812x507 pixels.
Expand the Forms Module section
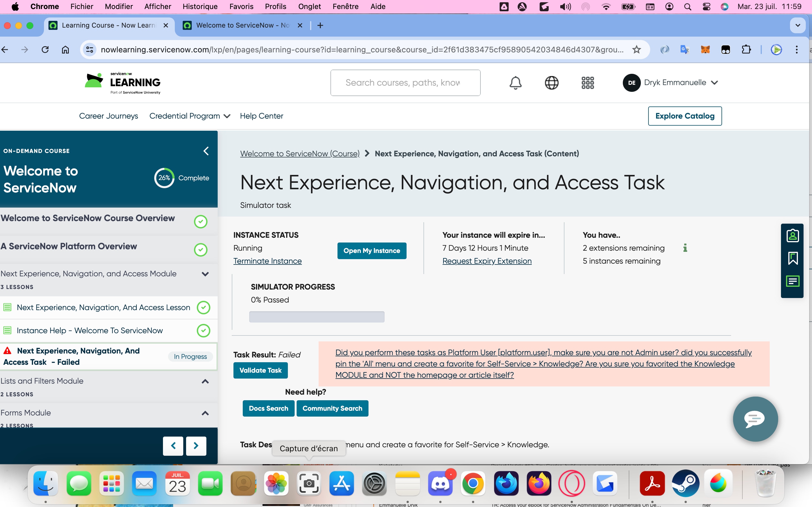(x=205, y=413)
